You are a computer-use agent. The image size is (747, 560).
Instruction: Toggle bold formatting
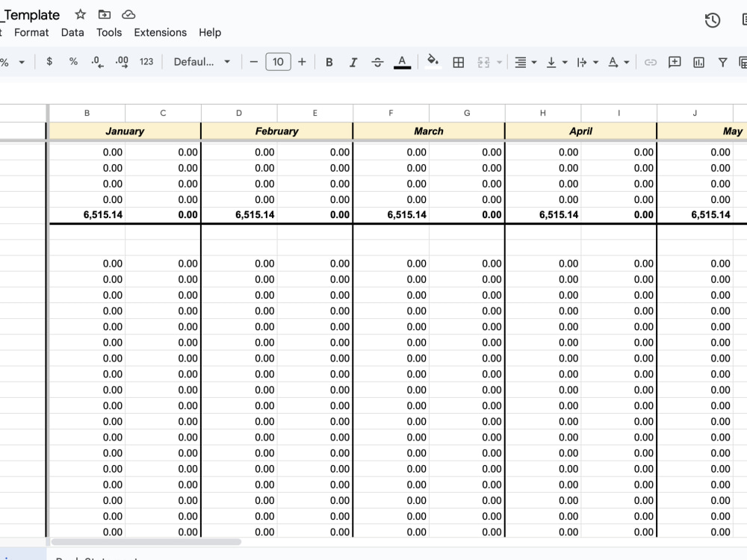click(329, 62)
